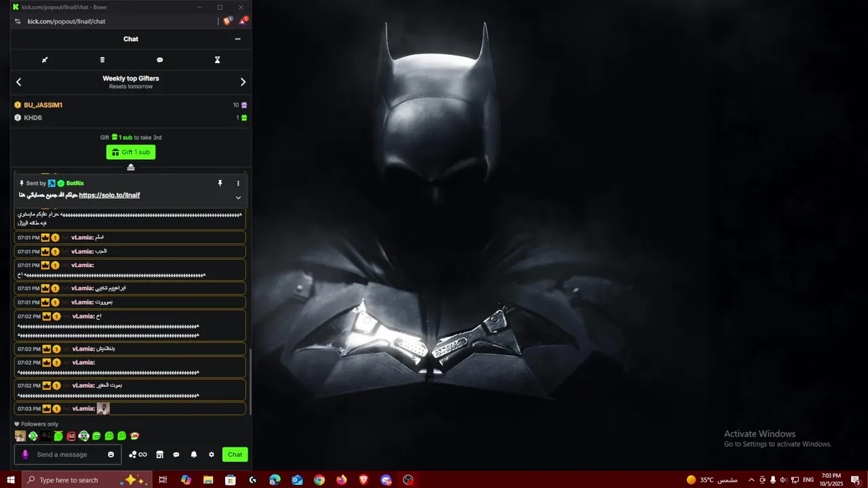Select the green headphones emote
The image size is (868, 488).
83,436
